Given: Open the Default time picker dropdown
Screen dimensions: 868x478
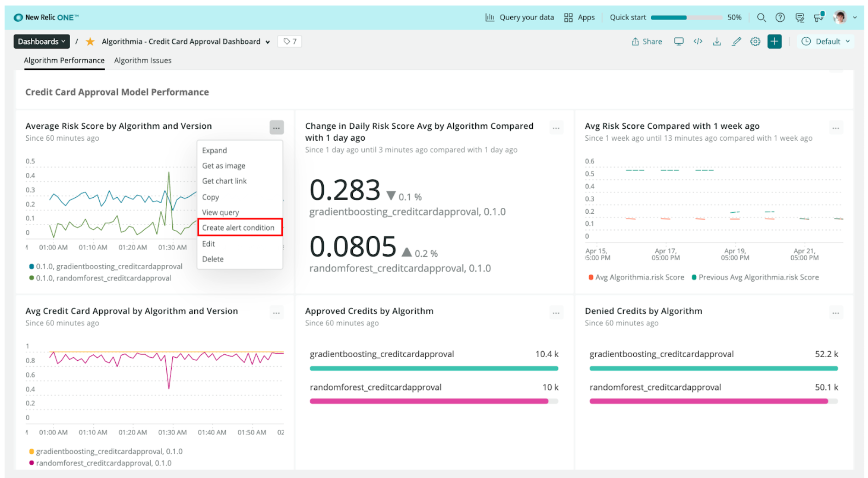Looking at the screenshot, I should pyautogui.click(x=825, y=41).
